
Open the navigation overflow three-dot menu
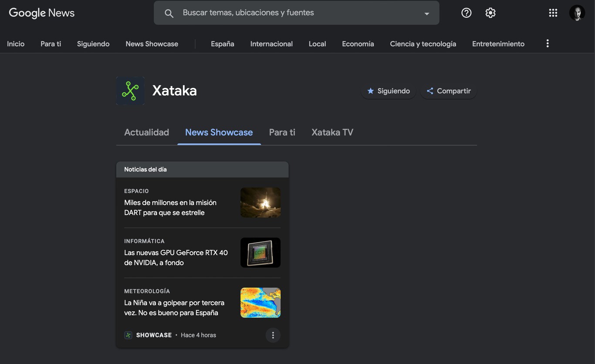[x=547, y=43]
